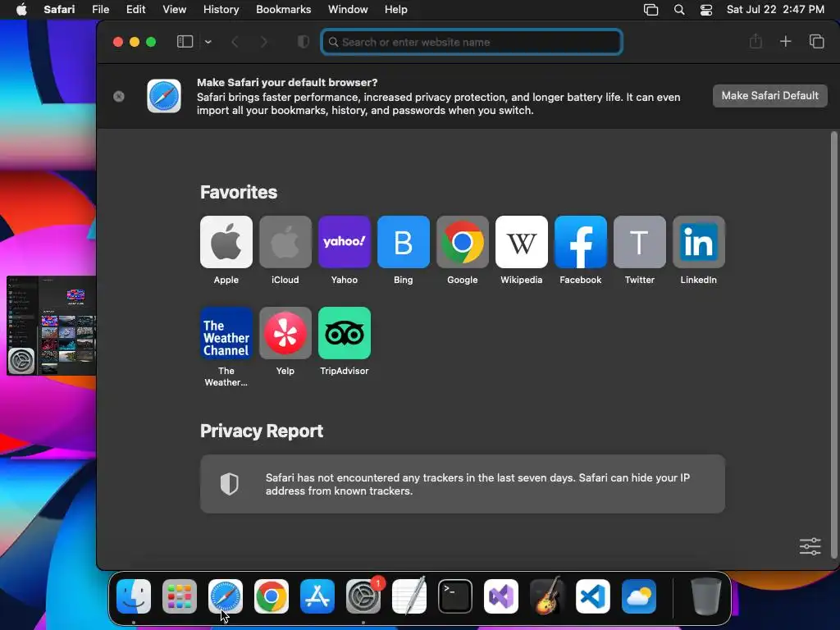Open Control Center in menu bar

[706, 10]
